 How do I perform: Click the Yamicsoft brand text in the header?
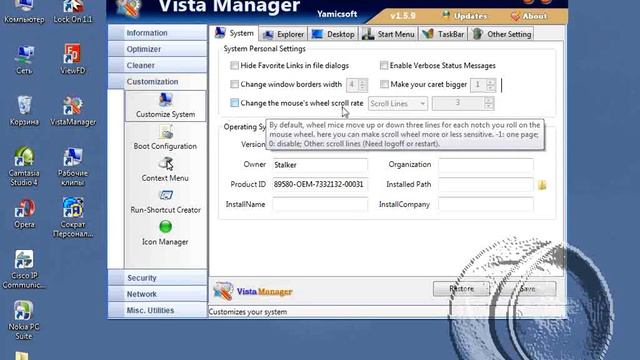337,14
